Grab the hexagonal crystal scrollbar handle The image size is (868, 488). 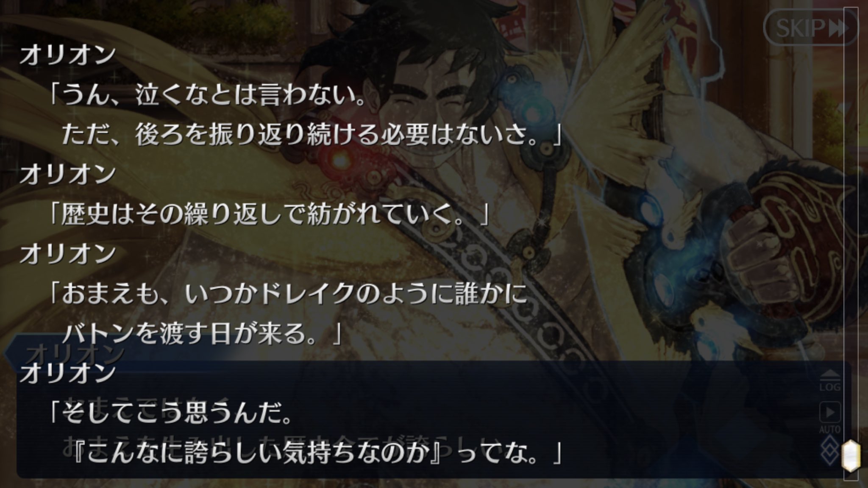point(852,456)
